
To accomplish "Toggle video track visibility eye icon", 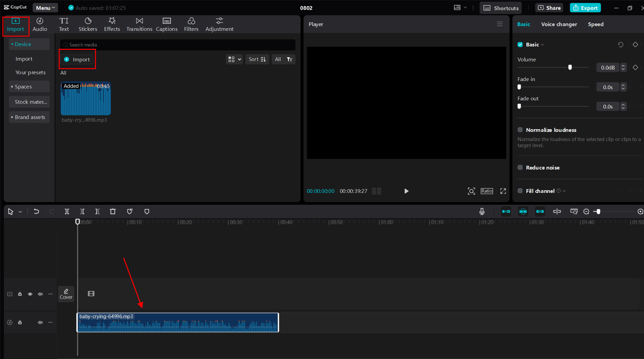I will tap(30, 294).
